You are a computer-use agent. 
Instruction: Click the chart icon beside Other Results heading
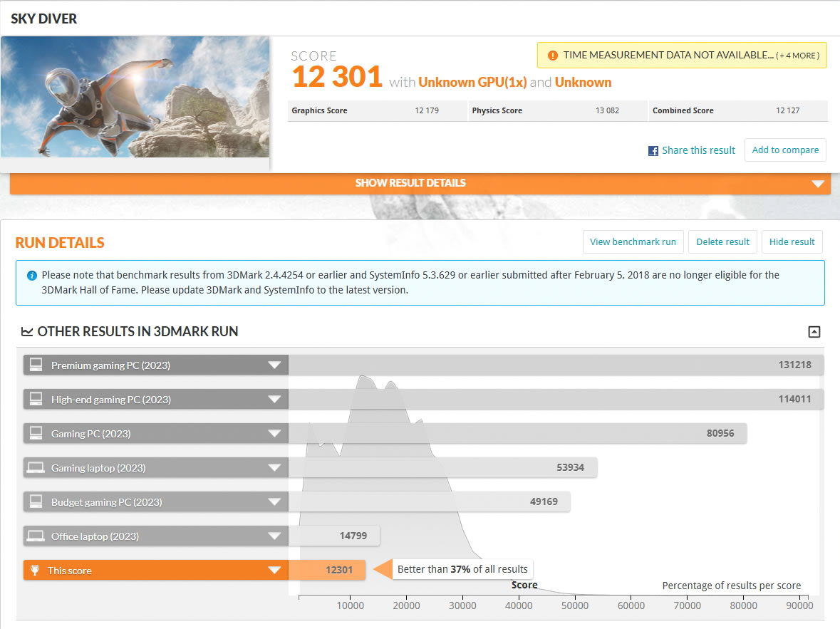point(27,332)
